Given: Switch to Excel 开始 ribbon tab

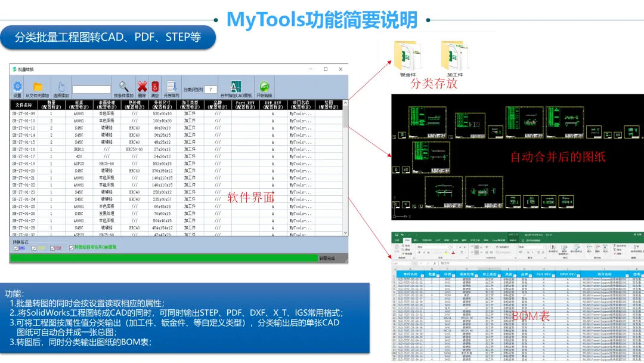Looking at the screenshot, I should [x=407, y=241].
